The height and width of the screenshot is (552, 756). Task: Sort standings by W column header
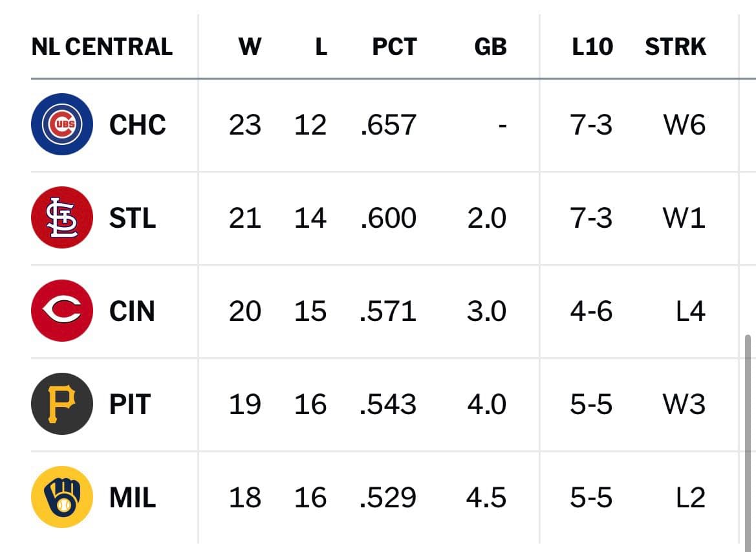[x=250, y=47]
